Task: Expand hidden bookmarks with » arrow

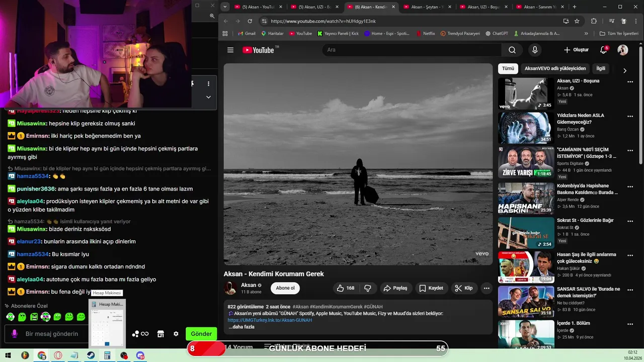Action: (586, 34)
